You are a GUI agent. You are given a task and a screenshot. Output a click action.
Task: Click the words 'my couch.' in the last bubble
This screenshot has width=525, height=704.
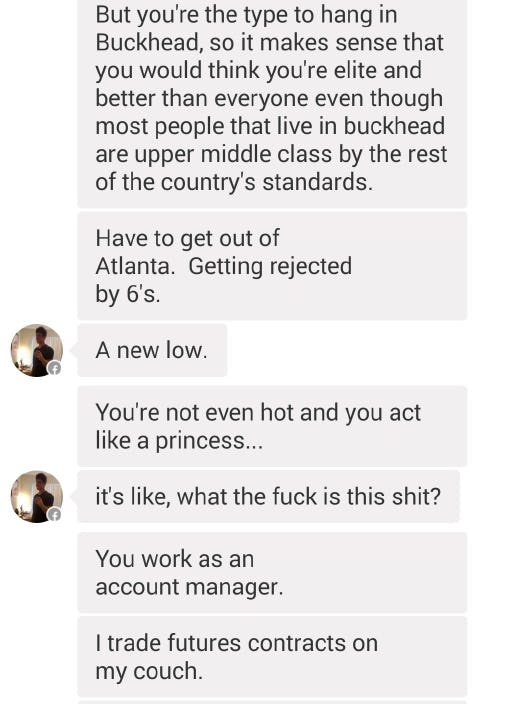click(149, 672)
